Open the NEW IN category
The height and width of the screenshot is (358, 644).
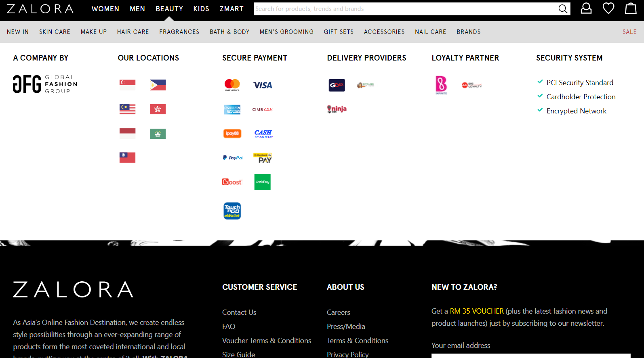click(18, 32)
